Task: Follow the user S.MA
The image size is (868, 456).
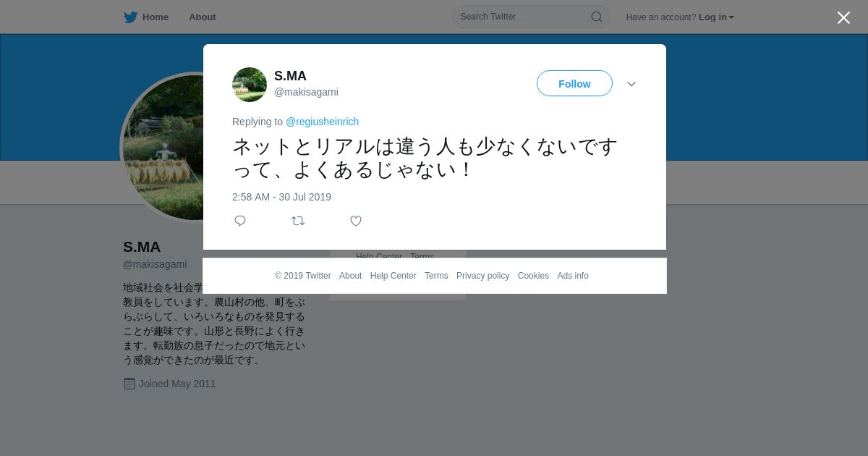Action: pos(574,83)
